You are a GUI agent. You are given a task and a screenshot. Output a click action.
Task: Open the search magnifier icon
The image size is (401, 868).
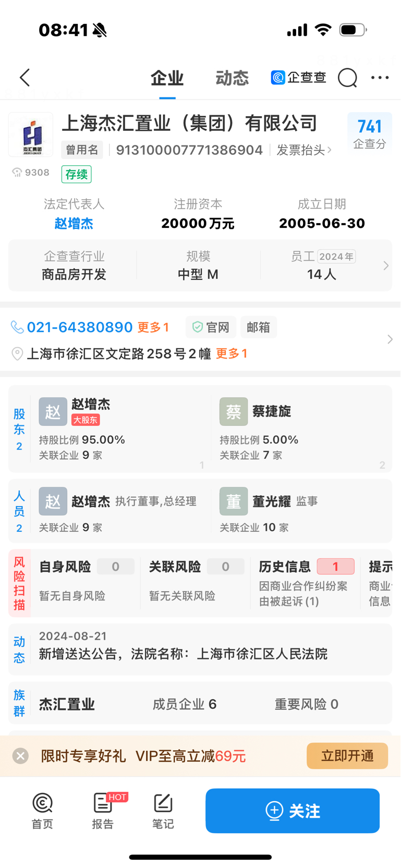coord(347,78)
